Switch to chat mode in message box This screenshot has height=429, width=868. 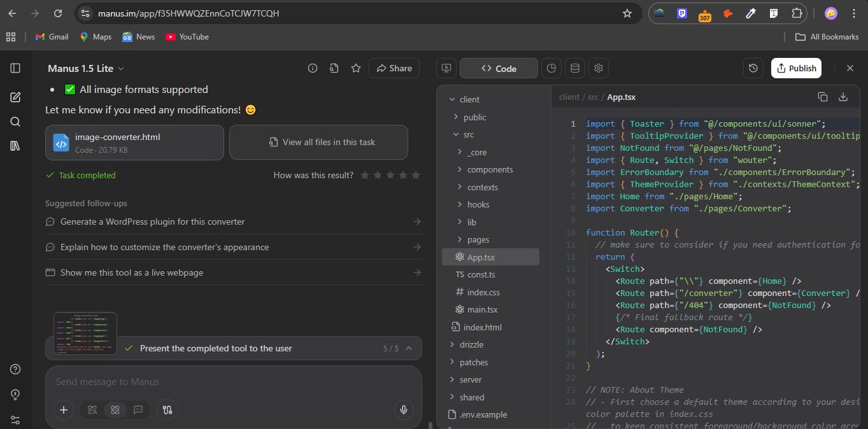coord(138,410)
